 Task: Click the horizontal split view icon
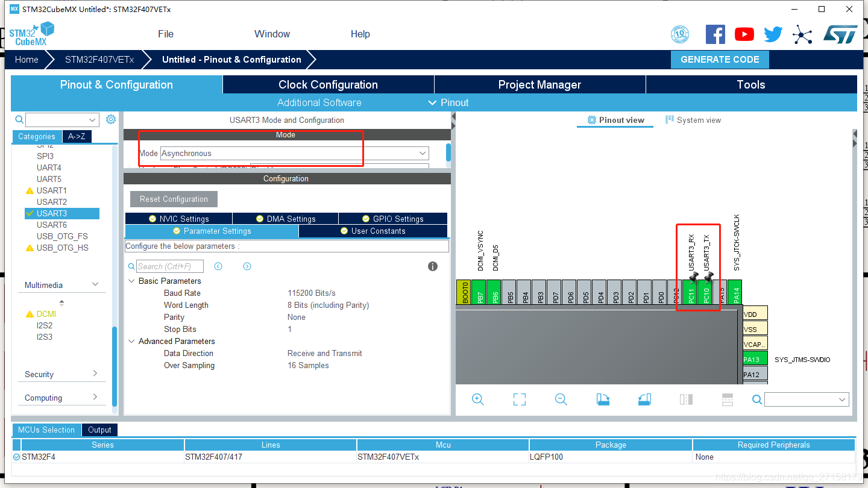tap(728, 399)
